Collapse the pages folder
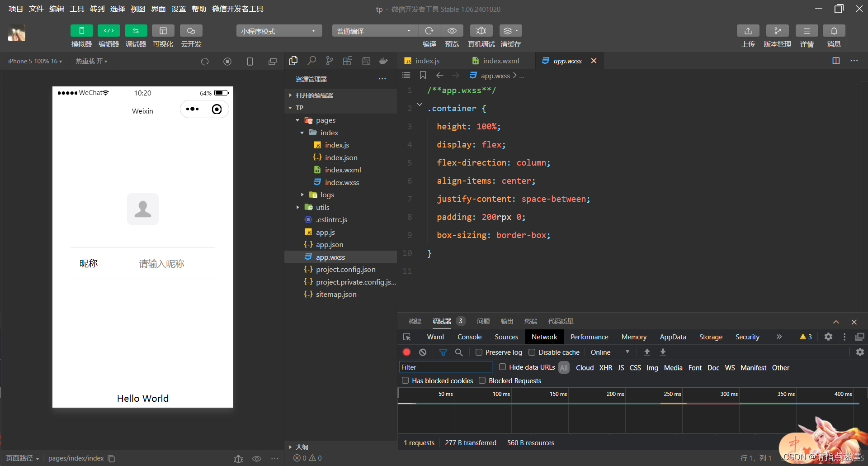This screenshot has width=868, height=466. point(340,120)
